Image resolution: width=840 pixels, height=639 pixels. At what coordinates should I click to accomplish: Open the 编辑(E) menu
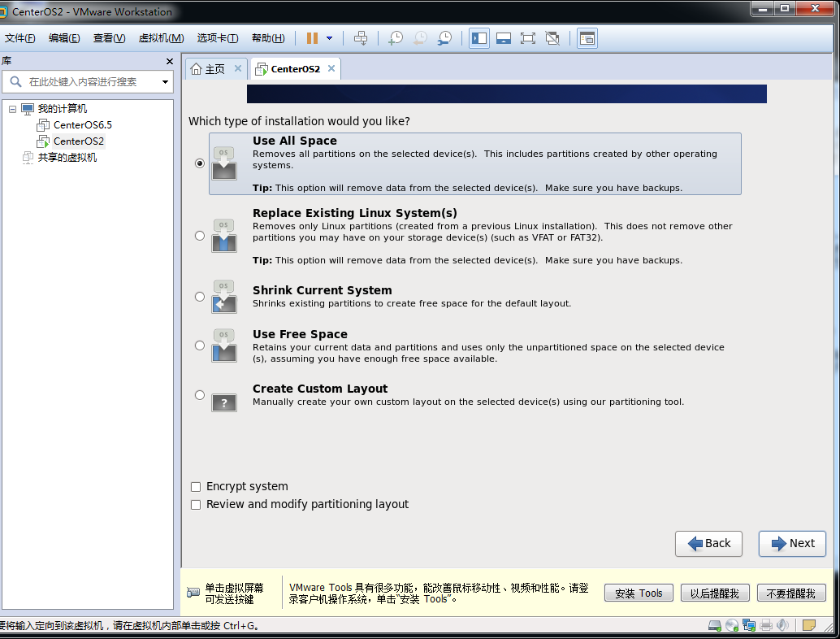pos(64,38)
